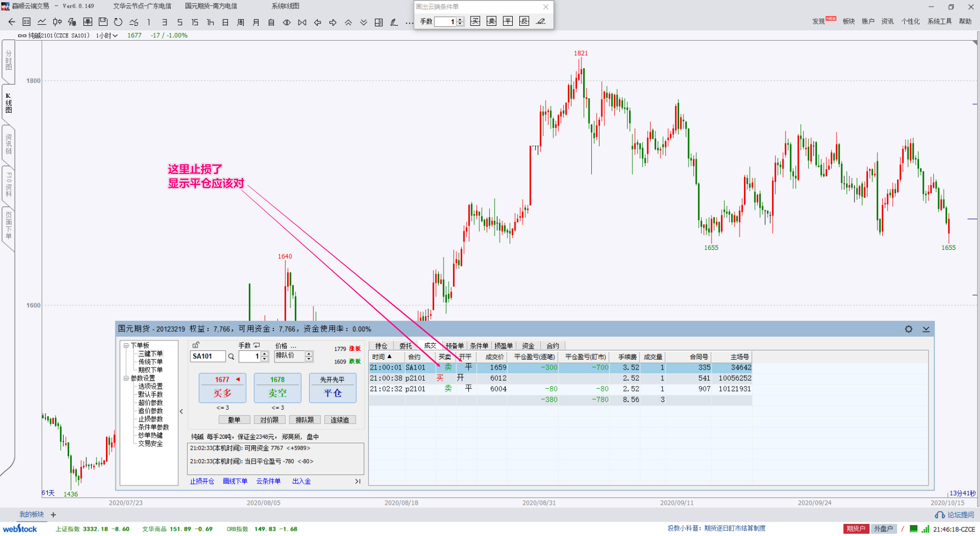
Task: Click the drawing pen icon in the toolbar
Action: [394, 22]
